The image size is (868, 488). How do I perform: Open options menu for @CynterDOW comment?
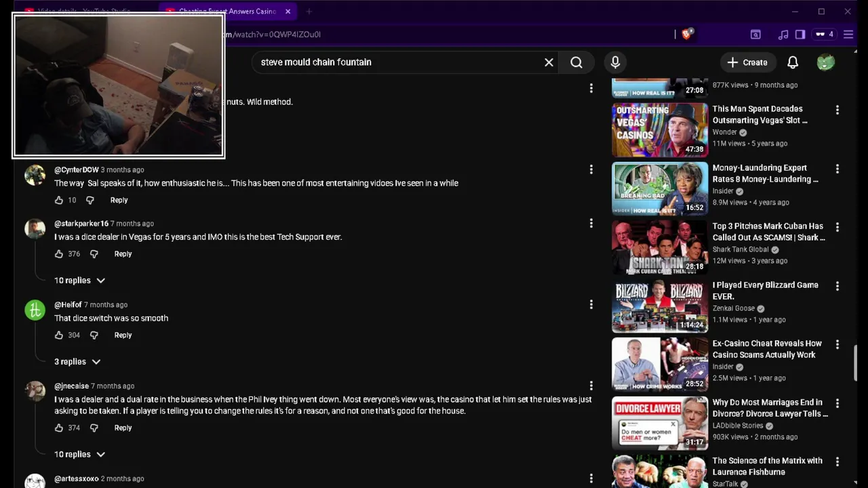click(x=591, y=169)
